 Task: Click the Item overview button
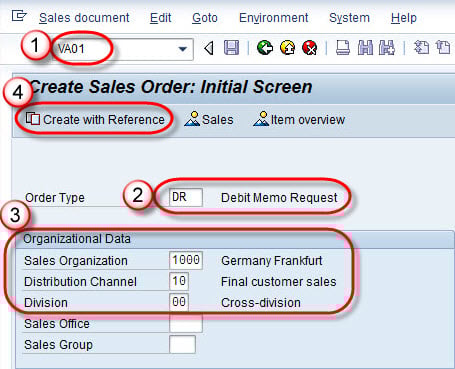coord(299,119)
